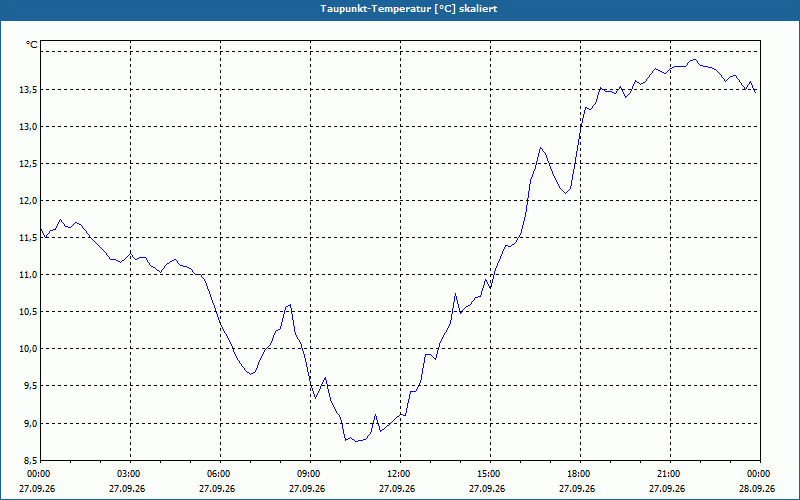Click the 21:00 time axis label
The image size is (800, 500).
point(670,474)
